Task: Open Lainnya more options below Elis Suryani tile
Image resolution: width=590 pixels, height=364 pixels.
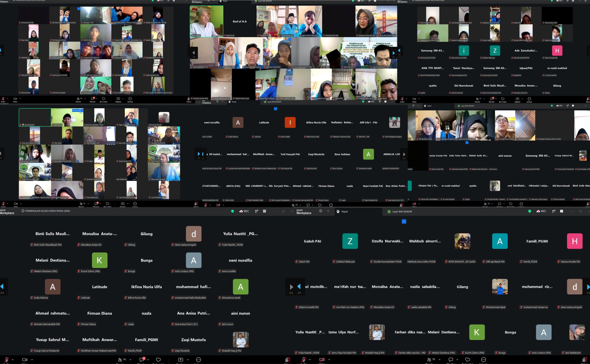Action: [130, 99]
